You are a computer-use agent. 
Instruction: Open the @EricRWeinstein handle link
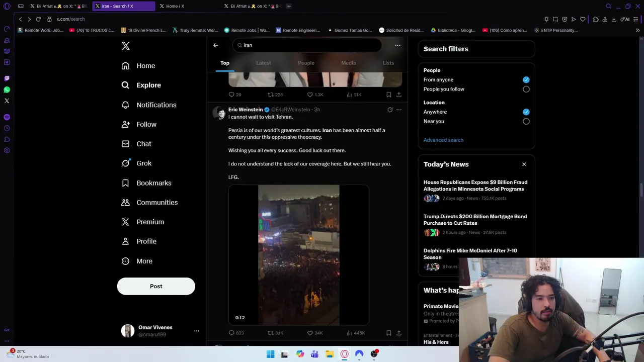pyautogui.click(x=290, y=110)
